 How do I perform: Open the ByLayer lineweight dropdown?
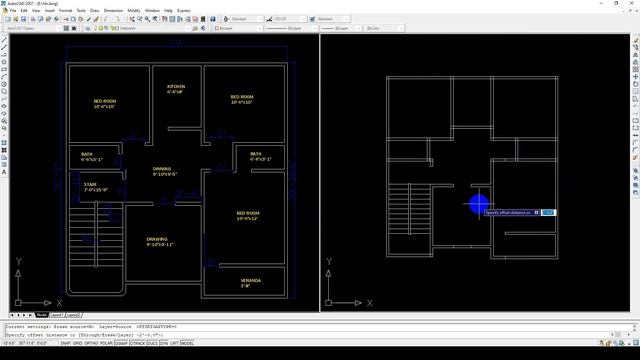coord(341,28)
